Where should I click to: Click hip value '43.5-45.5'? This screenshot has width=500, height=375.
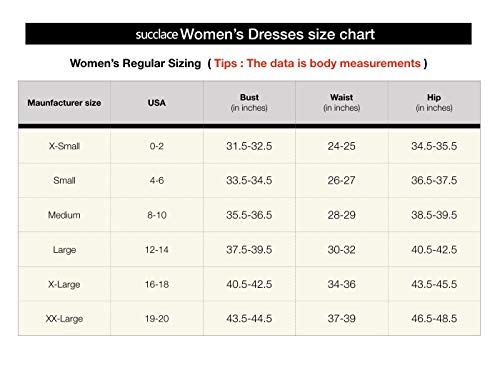pyautogui.click(x=434, y=284)
